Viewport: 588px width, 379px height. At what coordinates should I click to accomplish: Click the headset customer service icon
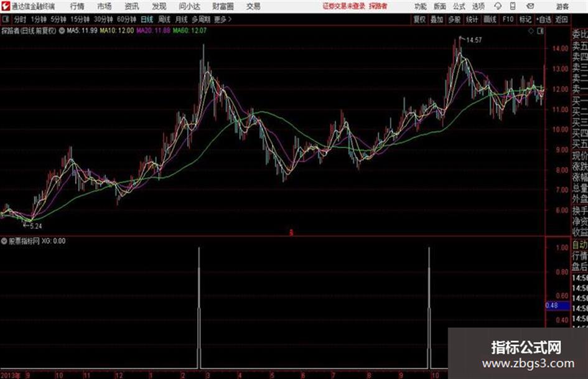click(x=498, y=6)
